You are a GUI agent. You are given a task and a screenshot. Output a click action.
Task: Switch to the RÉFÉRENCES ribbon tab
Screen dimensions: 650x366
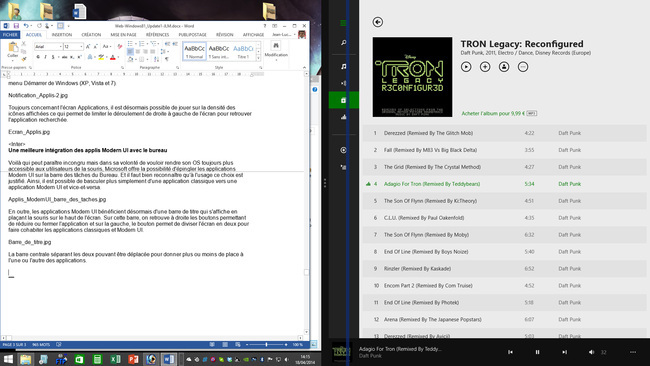(158, 35)
